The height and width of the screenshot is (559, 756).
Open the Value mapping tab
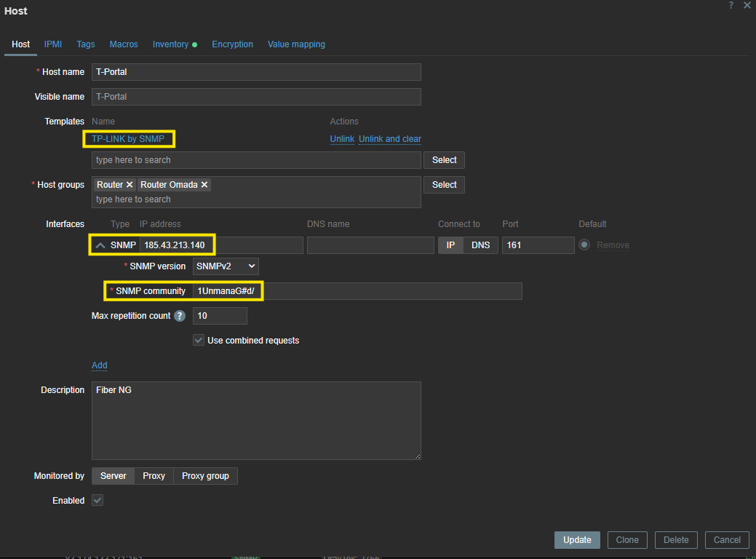[x=297, y=44]
